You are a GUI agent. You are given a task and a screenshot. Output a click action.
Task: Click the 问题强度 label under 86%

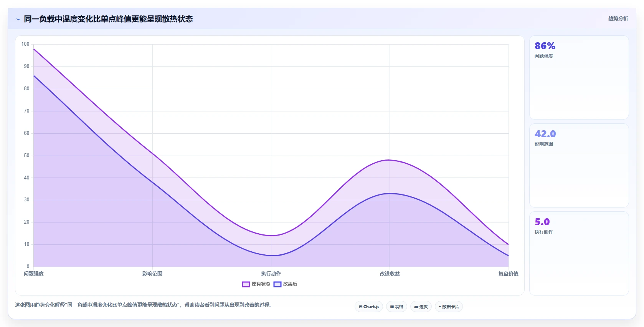click(x=544, y=56)
